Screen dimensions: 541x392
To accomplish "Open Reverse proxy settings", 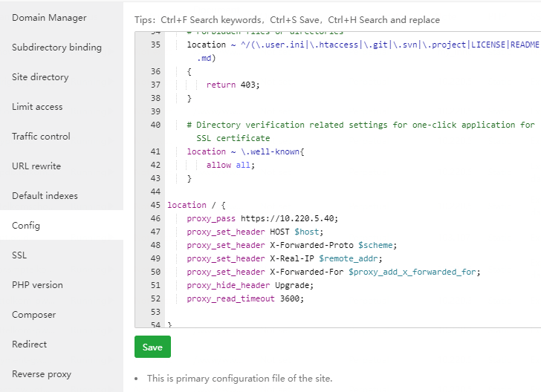I will click(42, 374).
